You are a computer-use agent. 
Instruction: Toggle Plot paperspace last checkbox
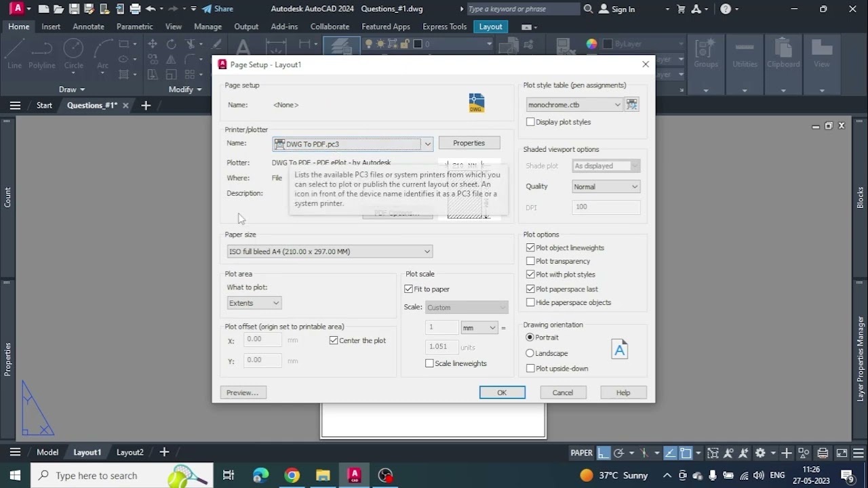point(530,289)
